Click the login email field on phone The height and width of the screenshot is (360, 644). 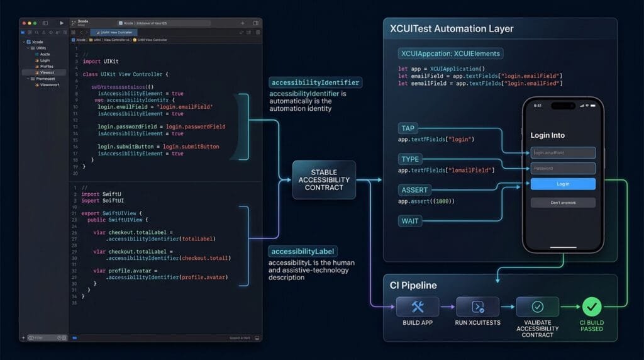pos(563,153)
